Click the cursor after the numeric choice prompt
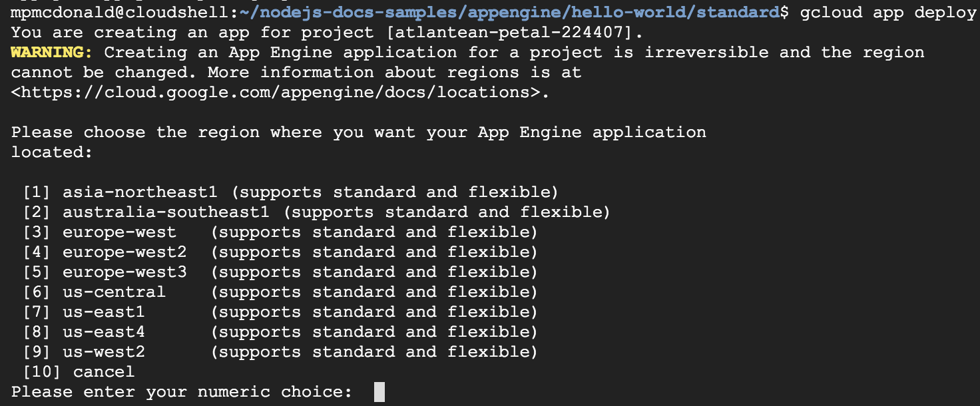Viewport: 980px width, 406px height. [379, 391]
